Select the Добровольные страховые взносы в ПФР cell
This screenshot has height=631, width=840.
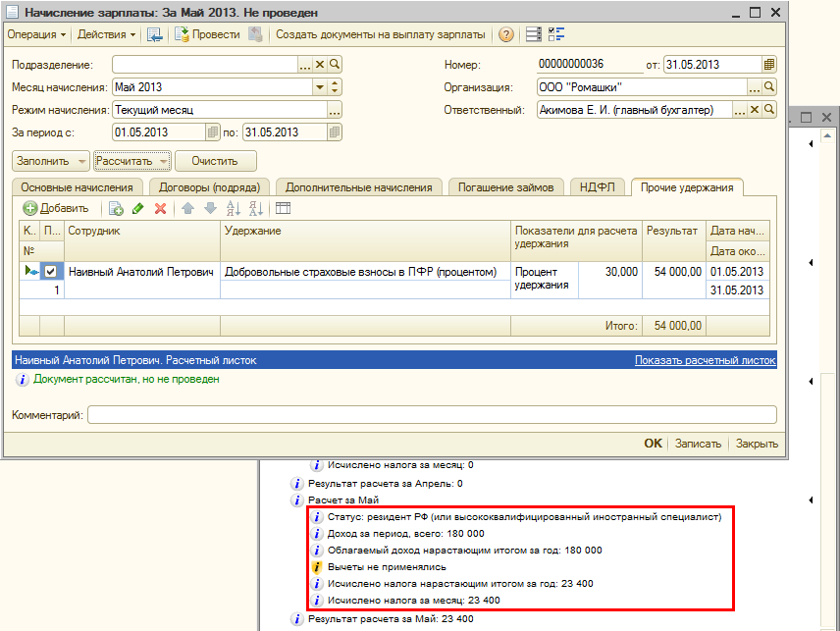pos(365,272)
